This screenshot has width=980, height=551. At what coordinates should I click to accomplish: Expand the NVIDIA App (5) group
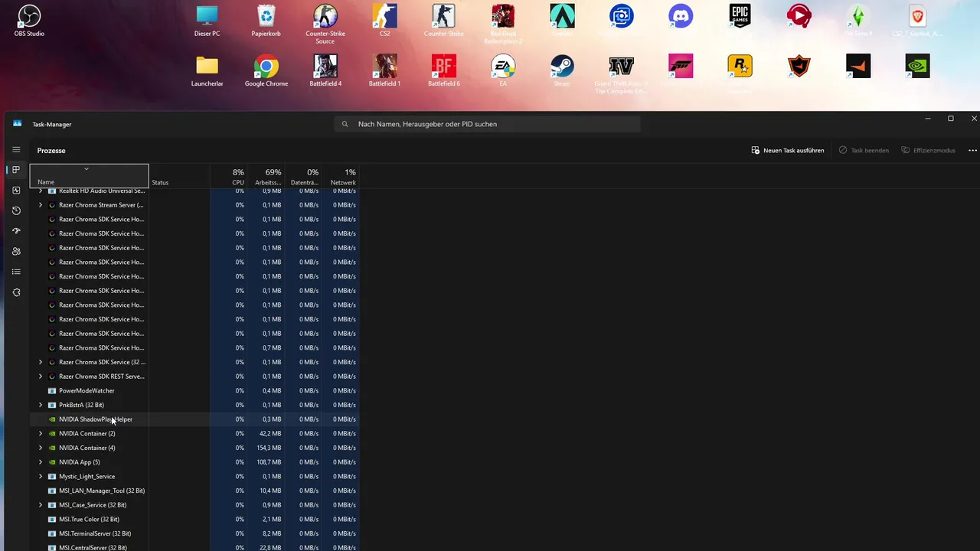(41, 462)
